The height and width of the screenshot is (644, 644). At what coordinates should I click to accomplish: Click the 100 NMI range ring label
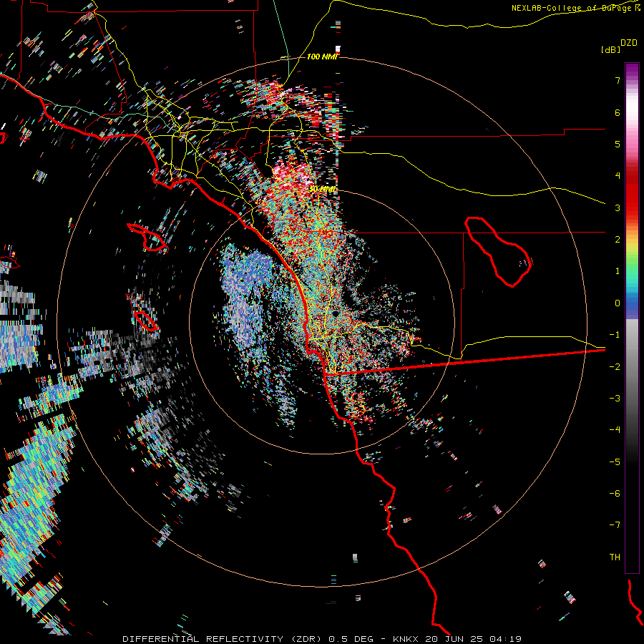321,57
